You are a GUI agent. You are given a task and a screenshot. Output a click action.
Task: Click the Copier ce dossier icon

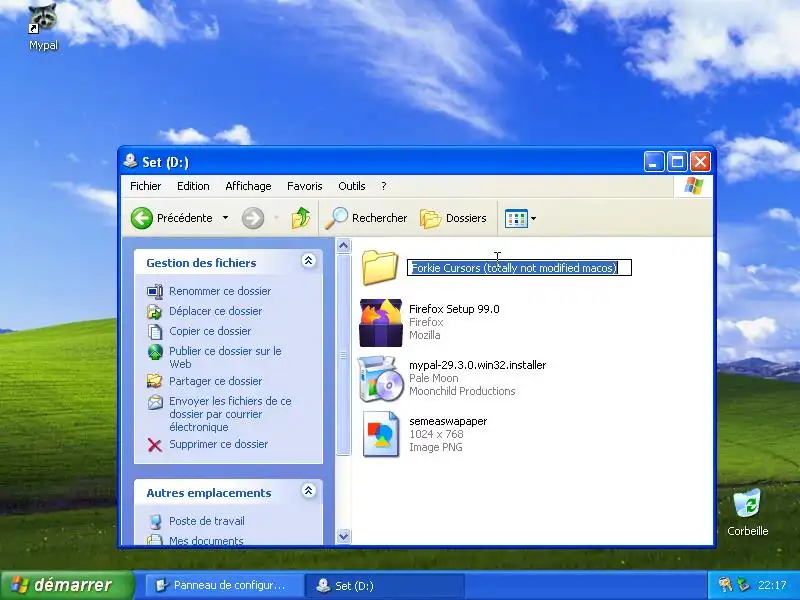155,331
